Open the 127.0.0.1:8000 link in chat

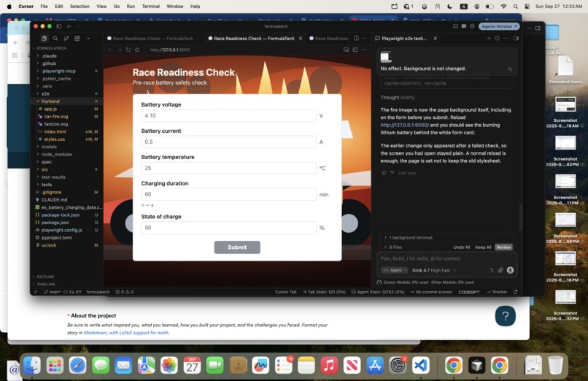coord(404,125)
